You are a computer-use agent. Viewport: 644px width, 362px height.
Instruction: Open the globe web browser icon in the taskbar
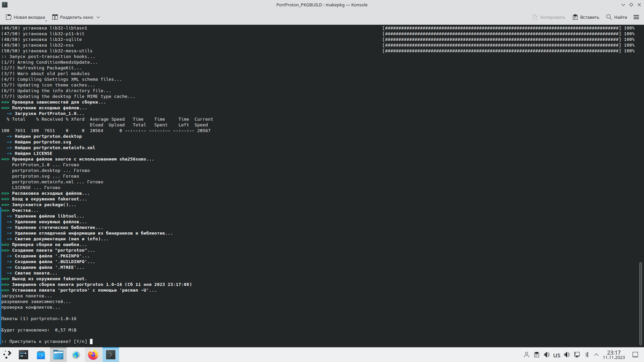coord(76,354)
